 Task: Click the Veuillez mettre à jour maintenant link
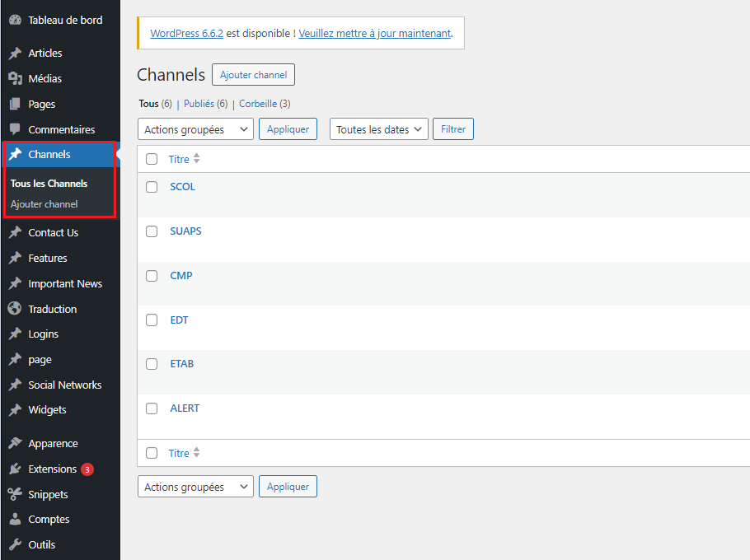coord(374,34)
